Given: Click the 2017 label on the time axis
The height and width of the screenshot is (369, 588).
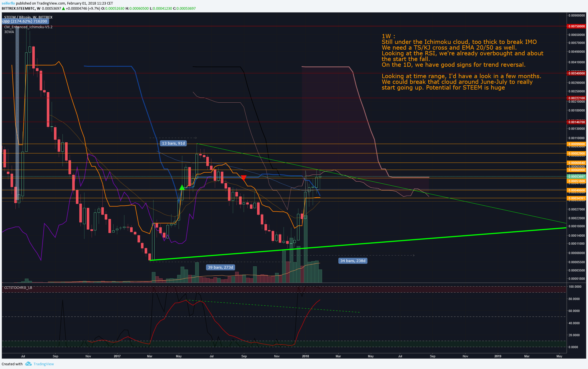Looking at the screenshot, I should (x=117, y=356).
